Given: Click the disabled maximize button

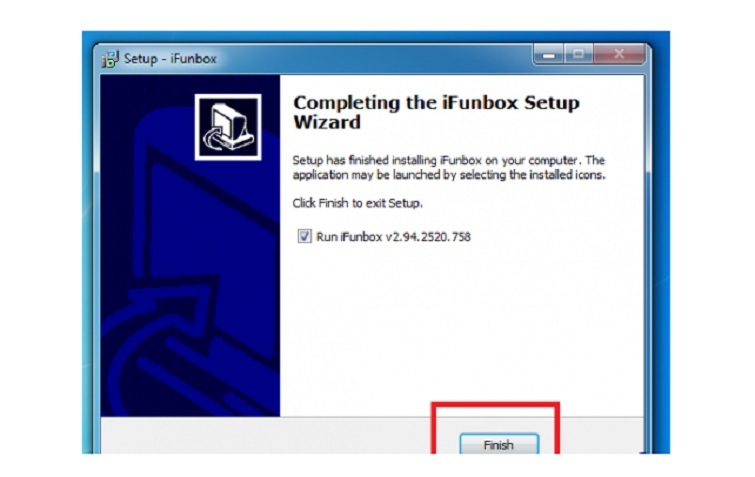Looking at the screenshot, I should [x=578, y=54].
